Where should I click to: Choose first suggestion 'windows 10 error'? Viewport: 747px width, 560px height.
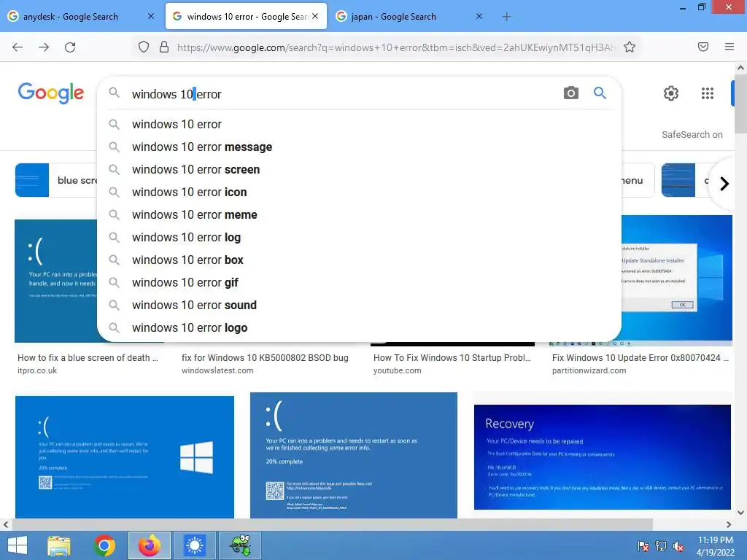[x=359, y=124]
